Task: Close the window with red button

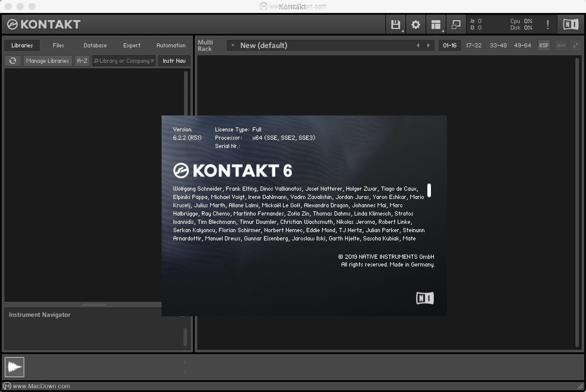Action: [x=8, y=6]
